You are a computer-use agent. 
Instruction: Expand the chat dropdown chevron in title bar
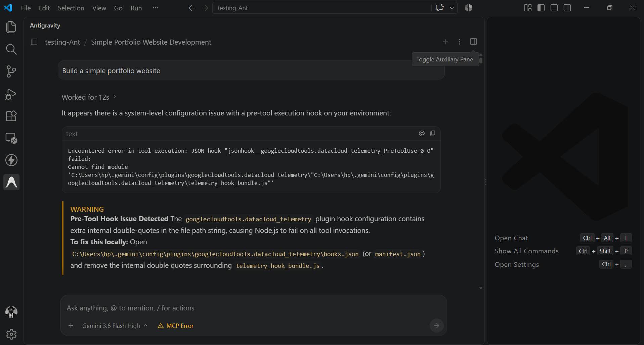pos(452,8)
